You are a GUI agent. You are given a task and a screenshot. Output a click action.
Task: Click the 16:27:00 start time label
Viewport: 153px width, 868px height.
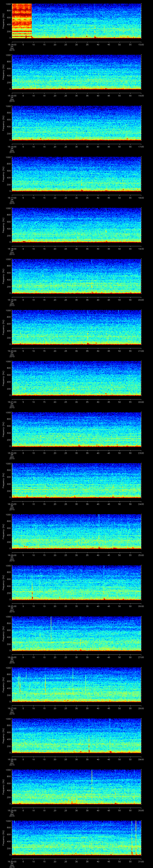12,708
